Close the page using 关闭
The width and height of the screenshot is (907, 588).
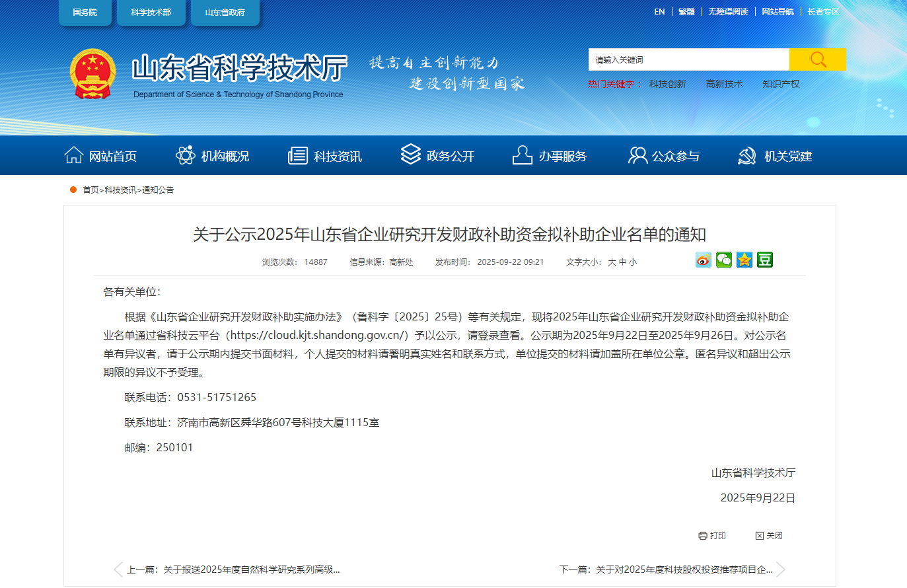click(x=769, y=536)
